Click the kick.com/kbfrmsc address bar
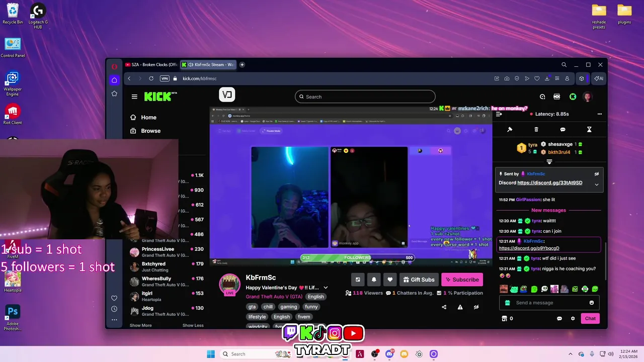 [200, 78]
